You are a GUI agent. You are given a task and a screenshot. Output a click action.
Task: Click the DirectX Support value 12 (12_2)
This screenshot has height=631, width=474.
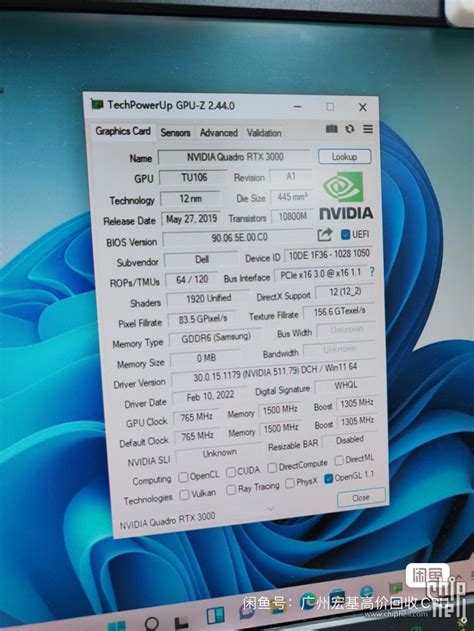pyautogui.click(x=345, y=292)
